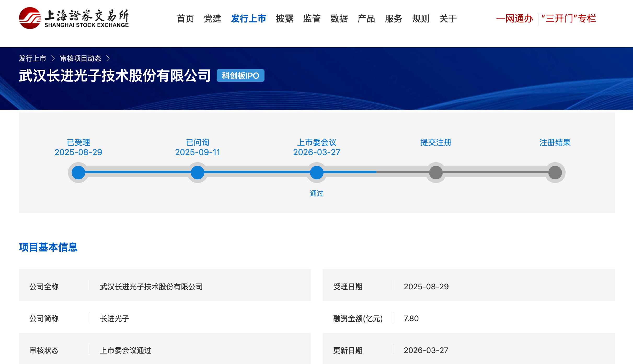Open the 发行上市 navigation menu
The width and height of the screenshot is (633, 364).
pos(248,19)
